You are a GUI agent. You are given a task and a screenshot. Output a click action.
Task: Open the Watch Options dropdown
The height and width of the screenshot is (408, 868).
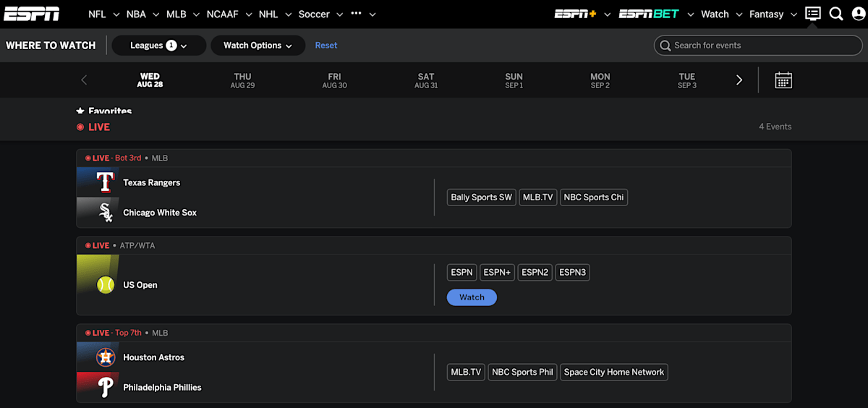tap(258, 46)
